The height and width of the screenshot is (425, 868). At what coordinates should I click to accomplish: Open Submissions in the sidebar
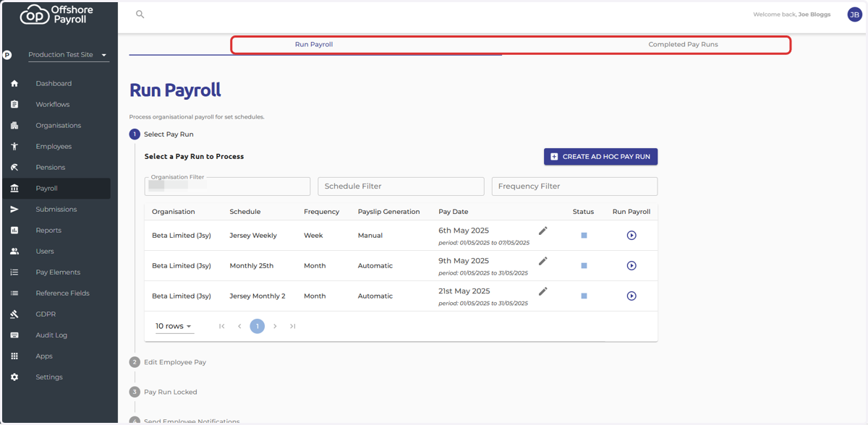click(x=56, y=209)
